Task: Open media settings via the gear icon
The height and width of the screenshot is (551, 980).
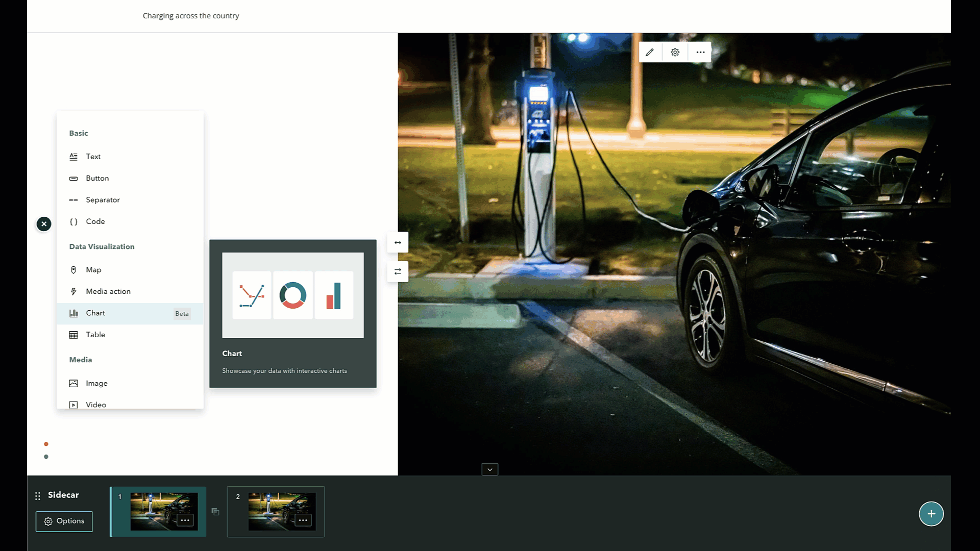Action: coord(675,52)
